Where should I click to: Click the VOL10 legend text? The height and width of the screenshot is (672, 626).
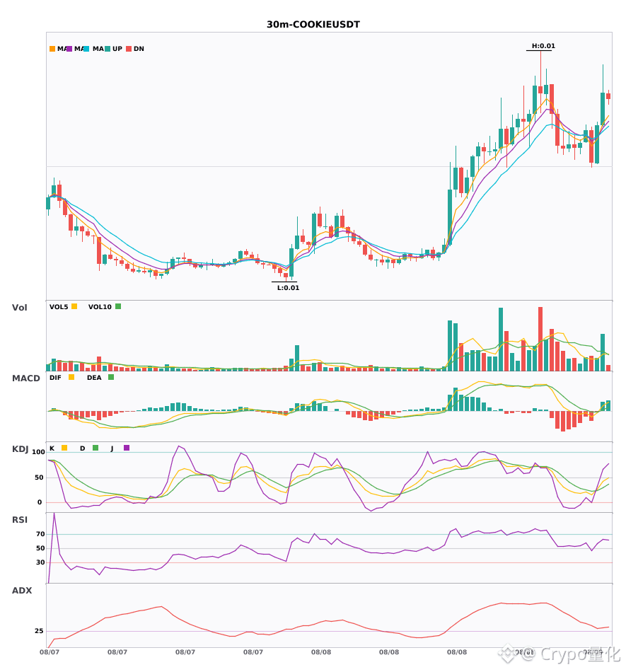tap(100, 307)
